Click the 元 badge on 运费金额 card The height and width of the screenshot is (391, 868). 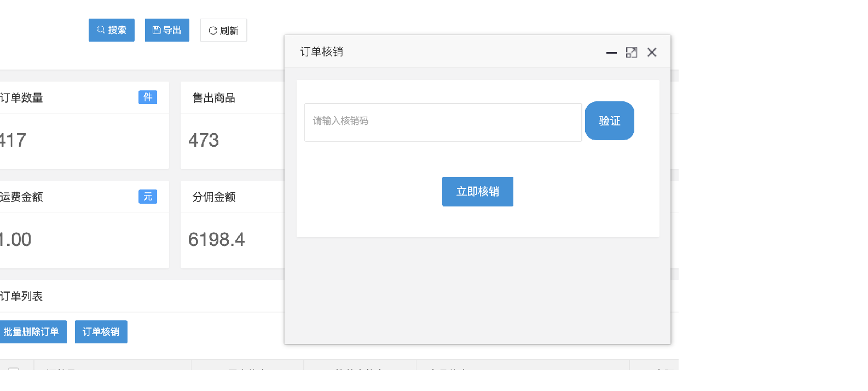(x=148, y=197)
